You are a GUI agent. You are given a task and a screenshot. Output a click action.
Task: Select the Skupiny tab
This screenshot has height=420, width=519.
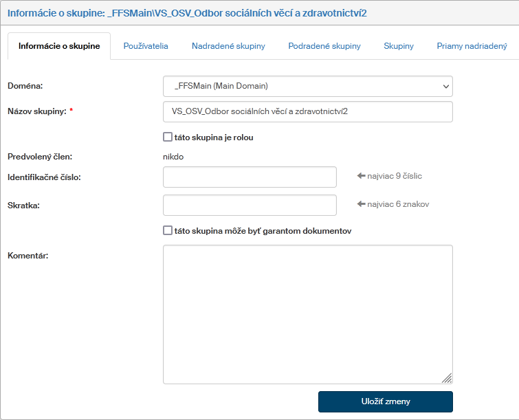tap(399, 46)
